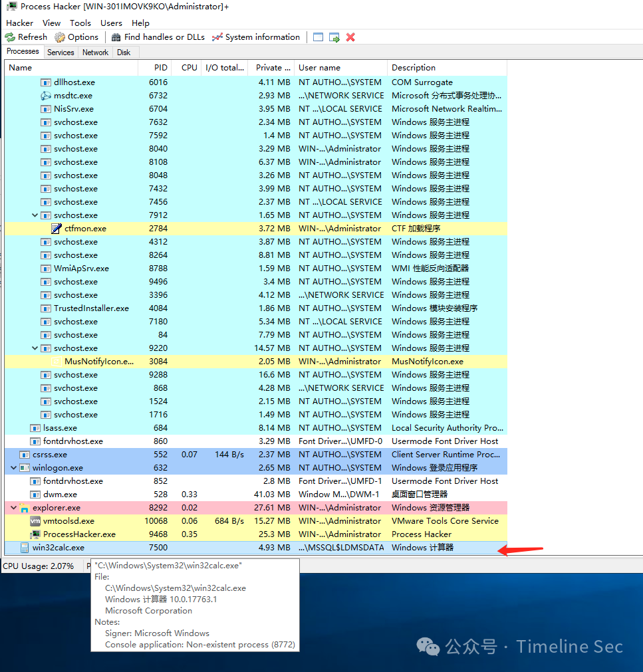Select vmtoolsd.exe process name
This screenshot has width=643, height=672.
click(68, 521)
